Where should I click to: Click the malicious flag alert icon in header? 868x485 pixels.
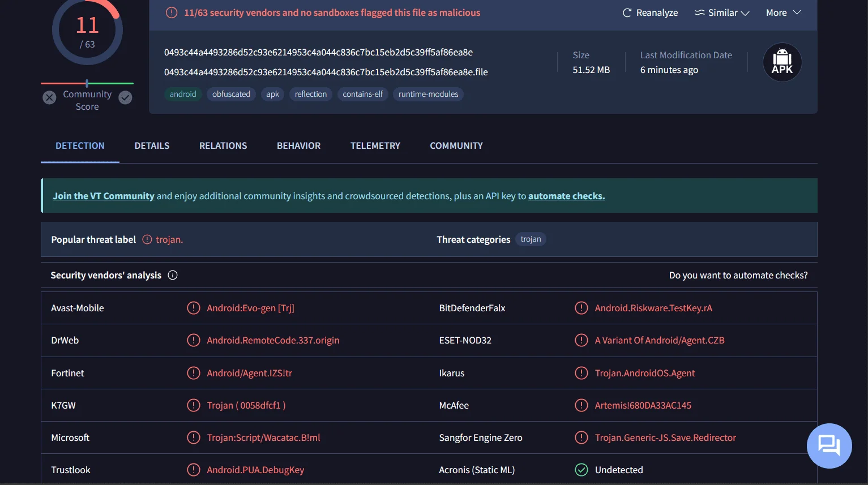(172, 12)
